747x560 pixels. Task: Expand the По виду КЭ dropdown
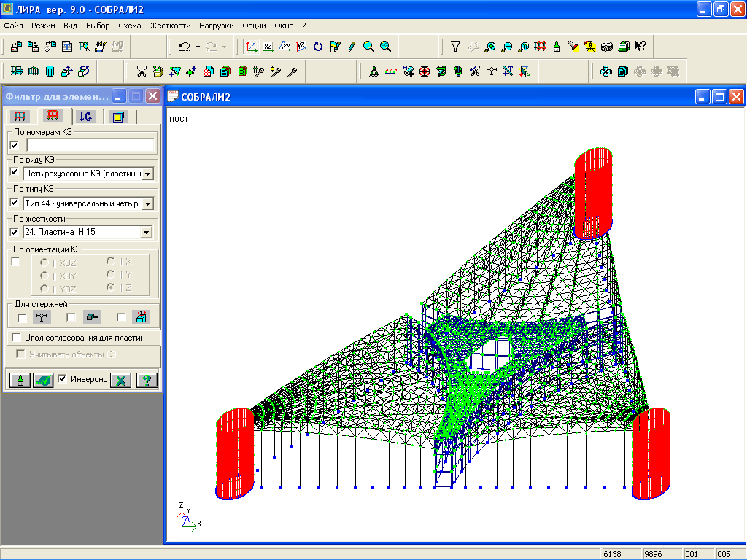click(147, 174)
